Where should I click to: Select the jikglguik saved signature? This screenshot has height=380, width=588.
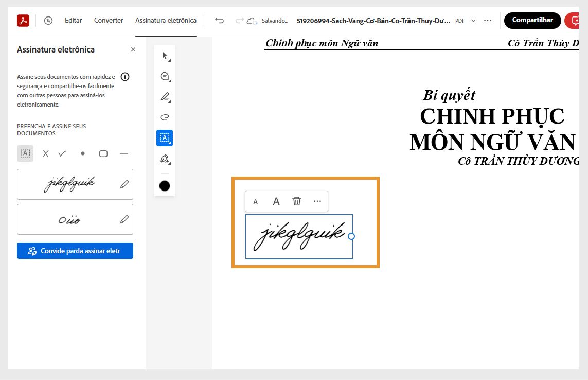(70, 184)
